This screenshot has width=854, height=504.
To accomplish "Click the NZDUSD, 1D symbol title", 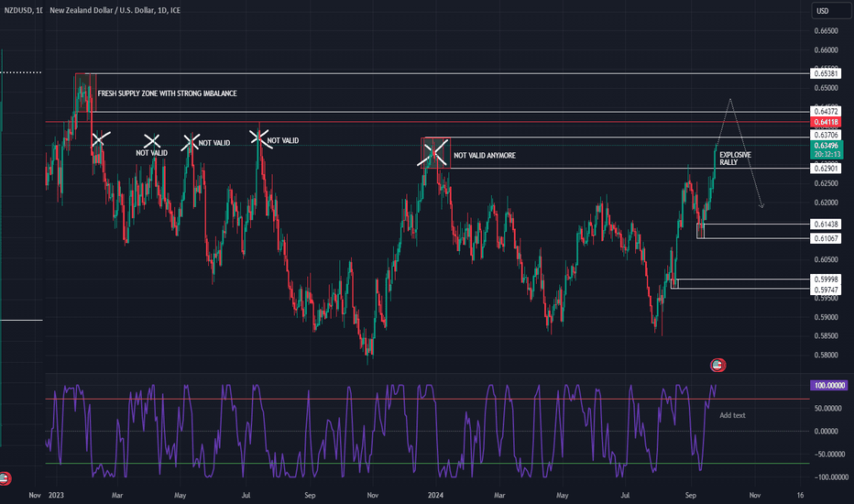I will pos(23,10).
